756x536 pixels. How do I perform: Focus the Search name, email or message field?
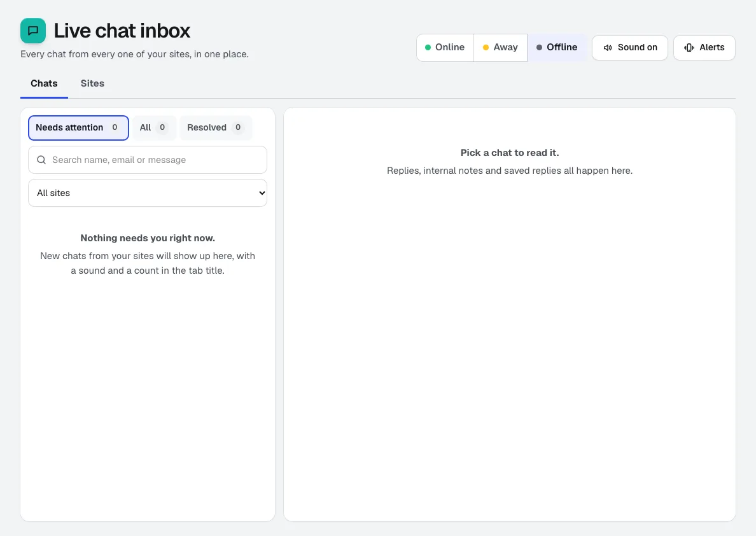coord(148,160)
